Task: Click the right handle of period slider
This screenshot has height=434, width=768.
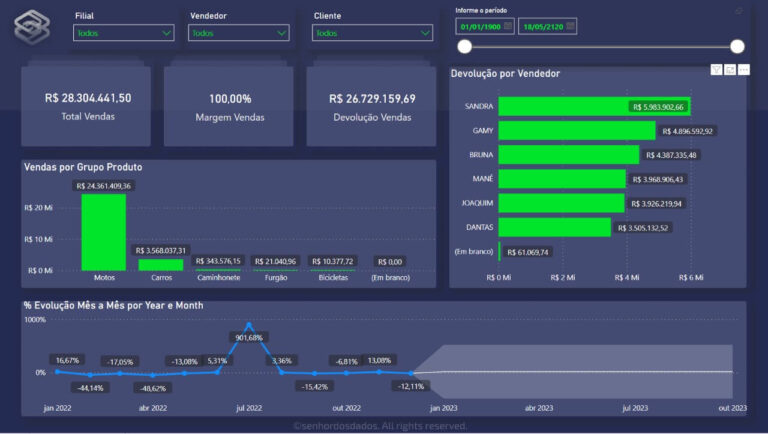Action: (737, 47)
